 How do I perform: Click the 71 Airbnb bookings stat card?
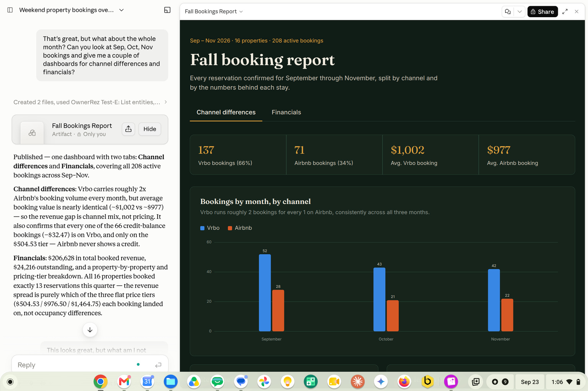pos(335,155)
